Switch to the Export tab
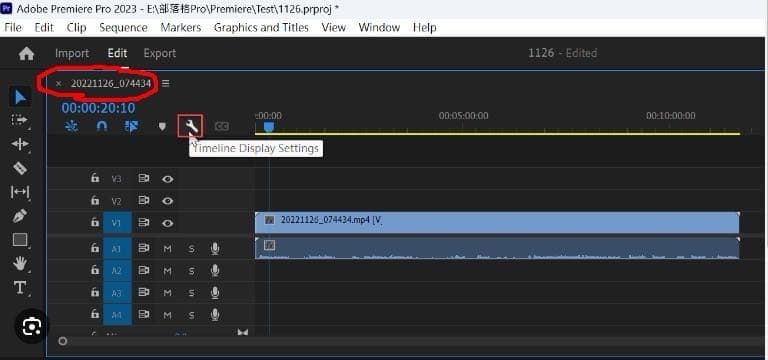 160,53
